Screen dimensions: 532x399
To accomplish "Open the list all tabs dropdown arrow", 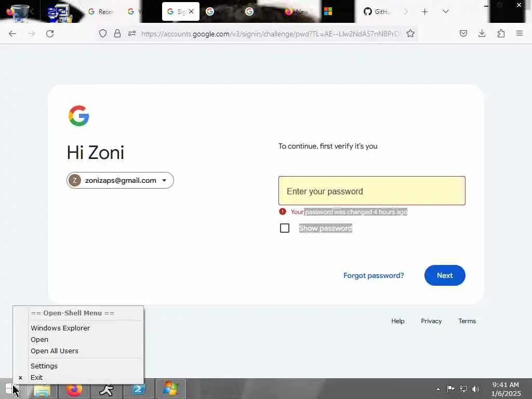I will coord(446,11).
